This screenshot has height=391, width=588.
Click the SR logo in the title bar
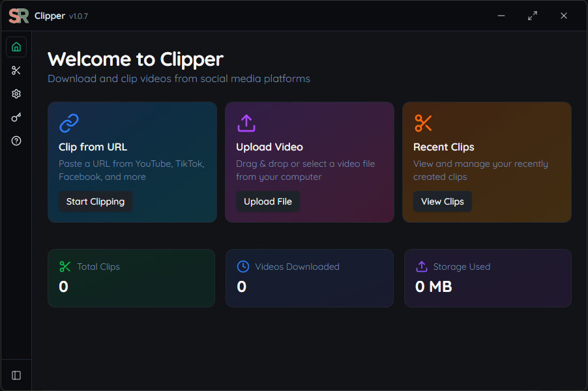(x=18, y=16)
